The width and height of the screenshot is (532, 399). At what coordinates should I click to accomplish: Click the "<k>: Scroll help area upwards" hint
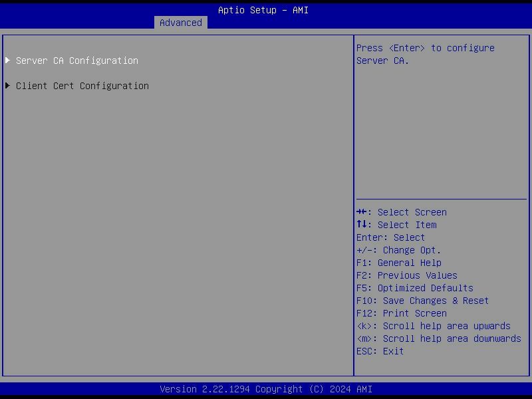(x=434, y=326)
